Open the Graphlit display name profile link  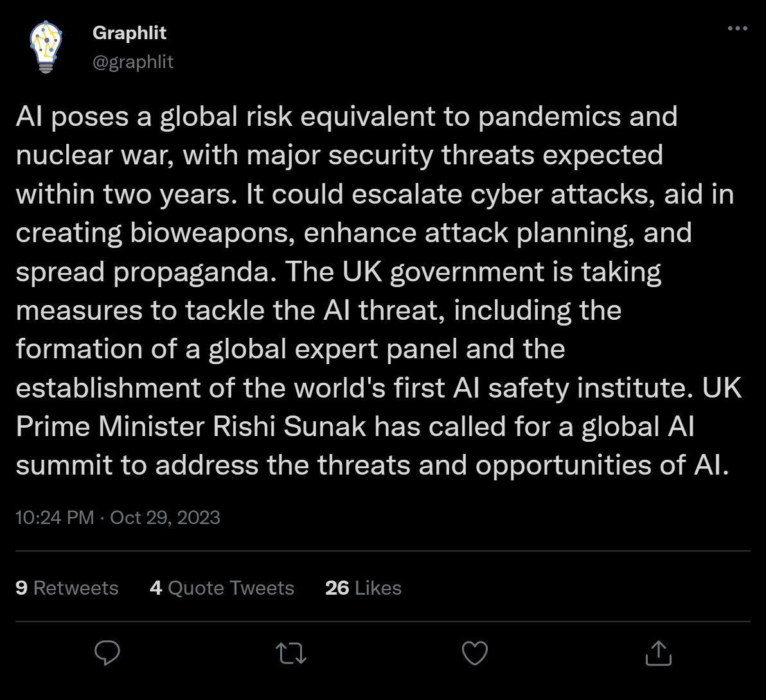(130, 33)
